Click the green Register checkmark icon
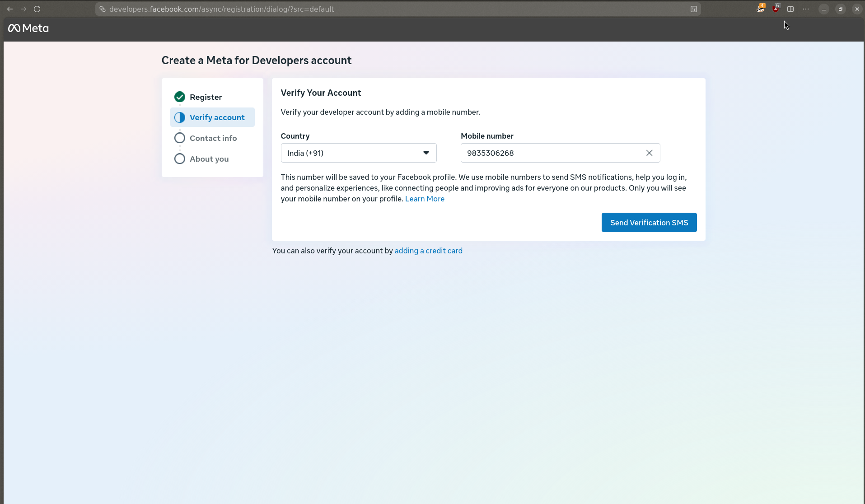865x504 pixels. 180,97
